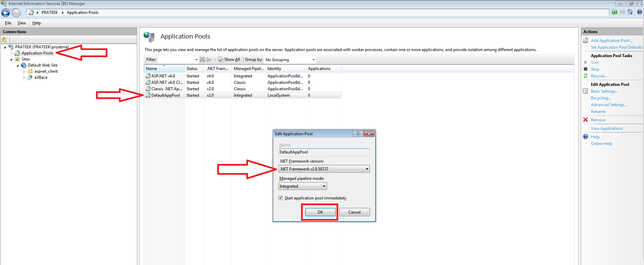Click the green Refresh page icon
Image resolution: width=644 pixels, height=265 pixels.
tap(615, 12)
